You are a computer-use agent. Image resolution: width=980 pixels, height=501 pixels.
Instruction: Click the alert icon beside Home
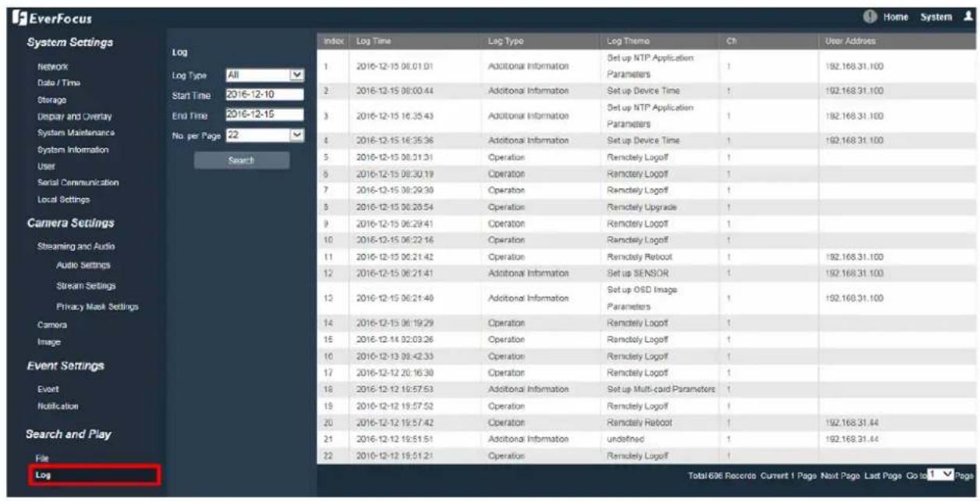(870, 17)
